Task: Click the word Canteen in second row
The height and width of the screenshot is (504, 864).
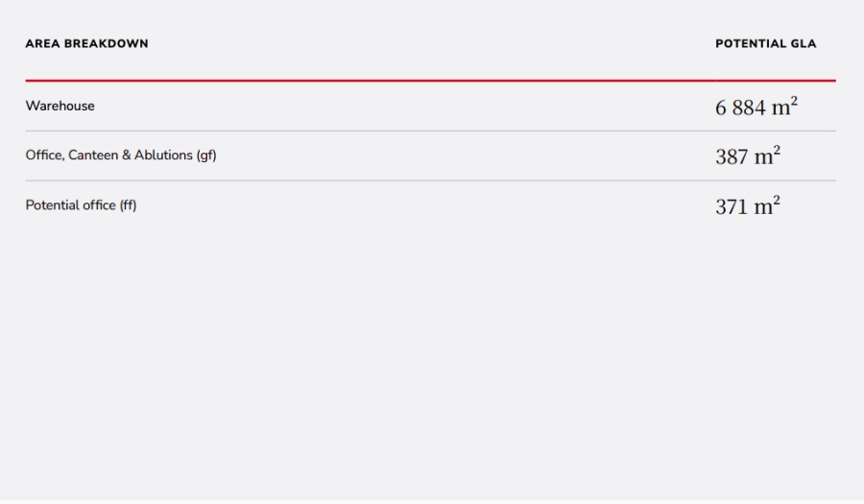Action: (x=93, y=156)
